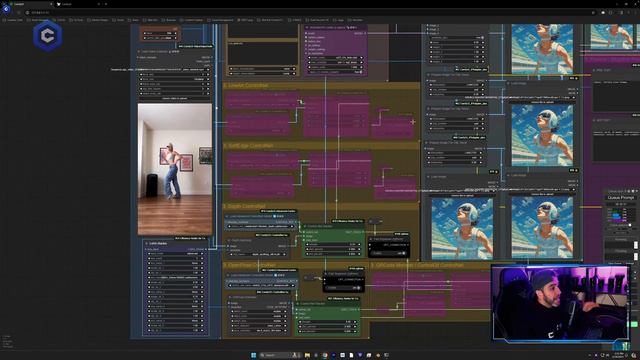Increase strength on OpenPose group Control Net Stacker
Image resolution: width=640 pixels, height=360 pixels.
pyautogui.click(x=355, y=322)
